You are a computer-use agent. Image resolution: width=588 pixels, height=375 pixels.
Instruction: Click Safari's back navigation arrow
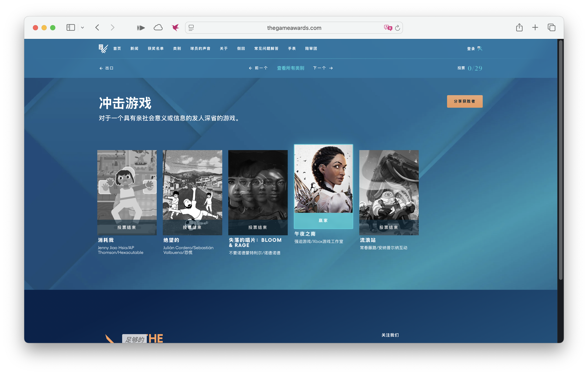[x=97, y=27]
